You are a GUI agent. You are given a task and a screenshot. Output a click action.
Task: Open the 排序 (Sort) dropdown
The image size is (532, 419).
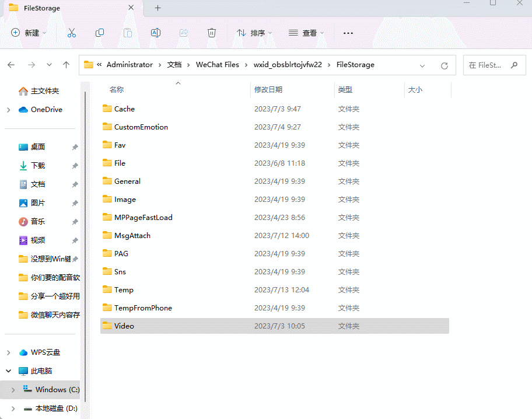(254, 33)
